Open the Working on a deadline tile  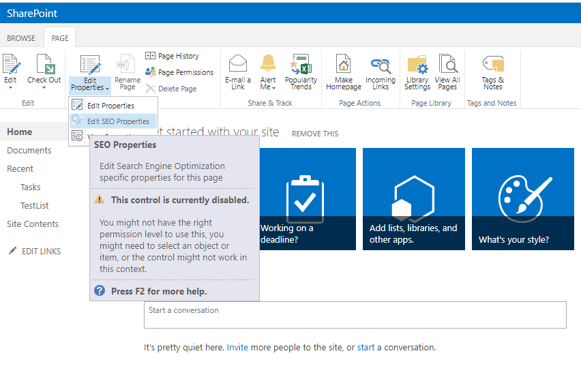coord(308,199)
